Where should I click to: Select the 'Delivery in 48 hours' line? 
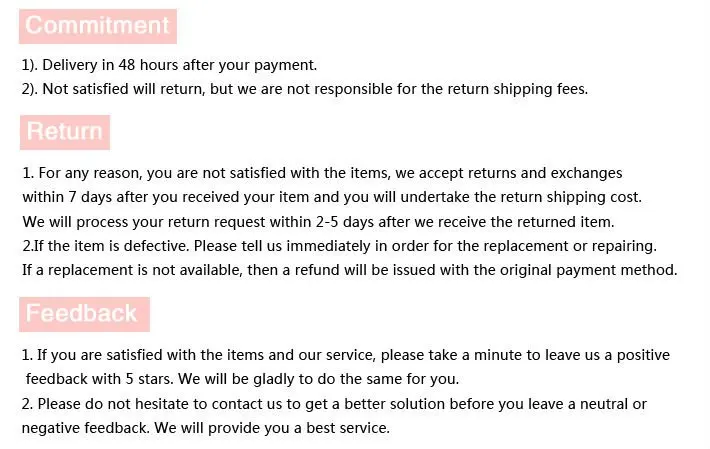click(x=169, y=65)
